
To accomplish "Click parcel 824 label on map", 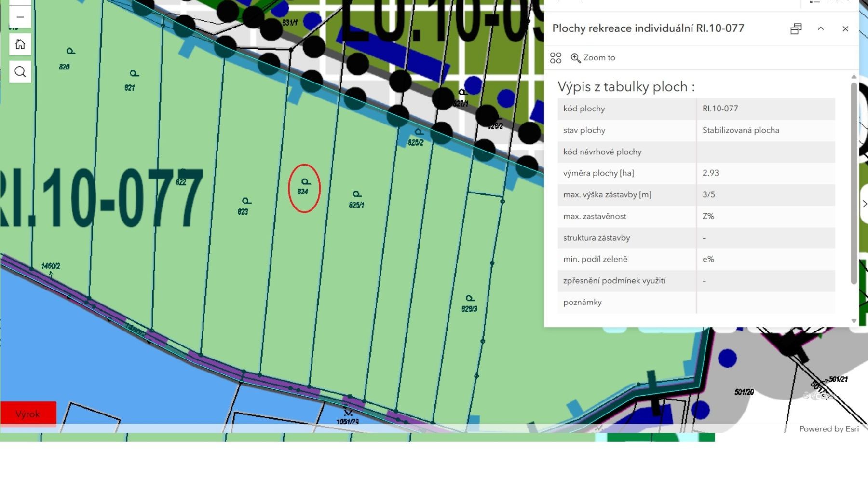I will click(303, 192).
